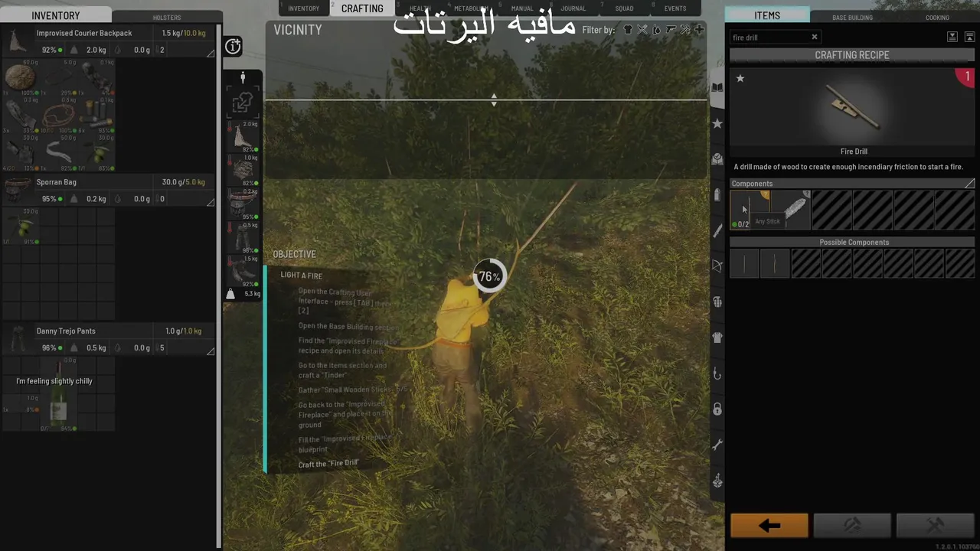This screenshot has height=551, width=980.
Task: Click the Sporran Bag header
Action: point(109,191)
